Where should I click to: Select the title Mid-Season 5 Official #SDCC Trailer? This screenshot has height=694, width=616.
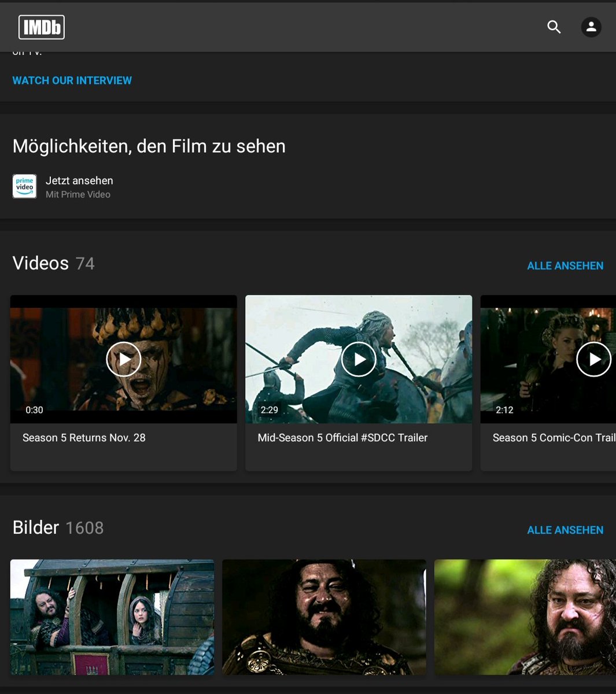click(x=342, y=438)
